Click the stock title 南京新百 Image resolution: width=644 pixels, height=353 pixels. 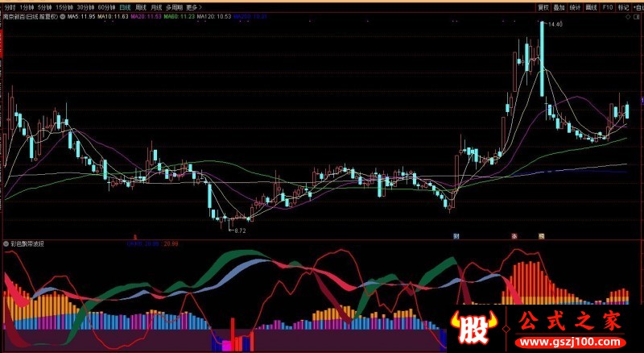click(14, 17)
